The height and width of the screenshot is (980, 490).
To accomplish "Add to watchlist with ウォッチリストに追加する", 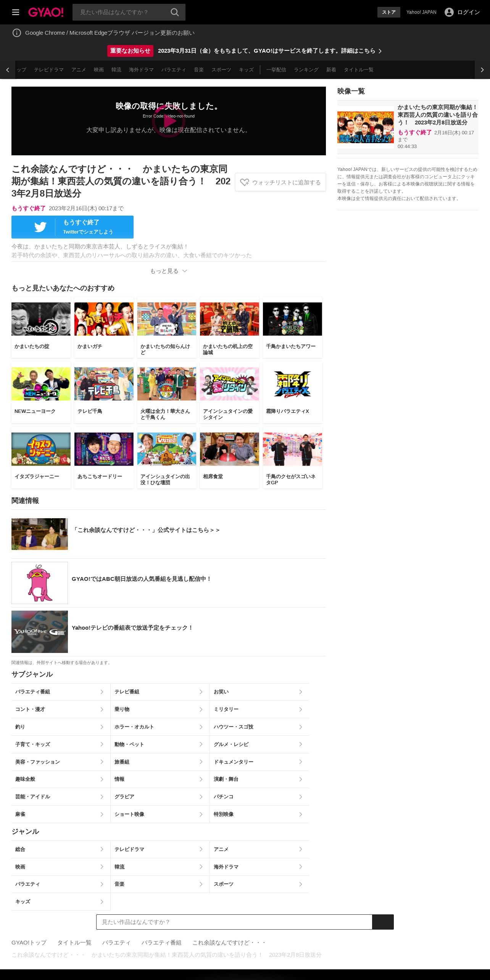I will (x=280, y=182).
